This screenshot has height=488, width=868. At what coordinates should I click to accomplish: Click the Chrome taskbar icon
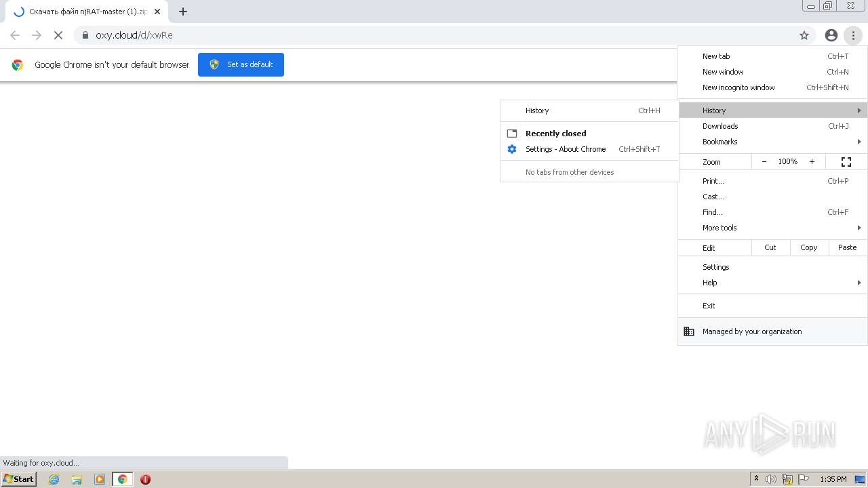point(123,479)
